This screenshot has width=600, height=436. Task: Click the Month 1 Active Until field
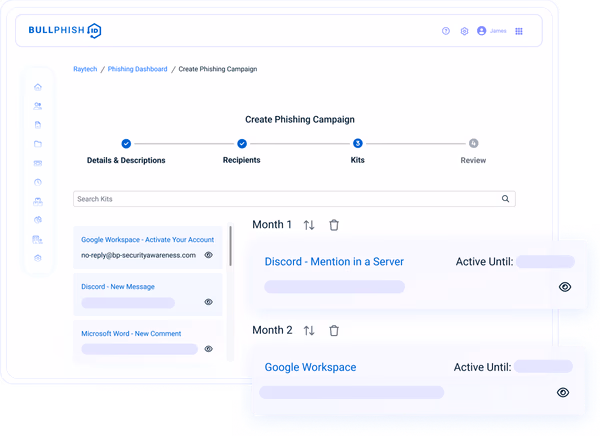pos(545,262)
